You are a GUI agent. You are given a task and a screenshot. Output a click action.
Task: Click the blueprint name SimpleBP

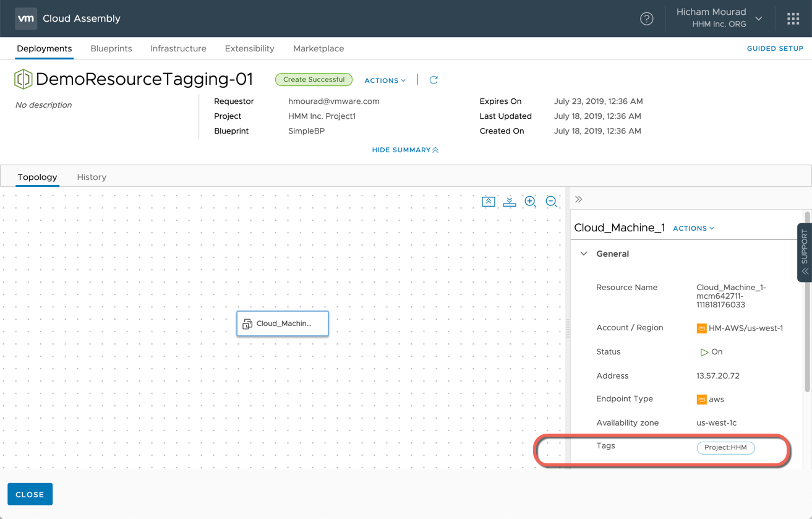[x=306, y=131]
